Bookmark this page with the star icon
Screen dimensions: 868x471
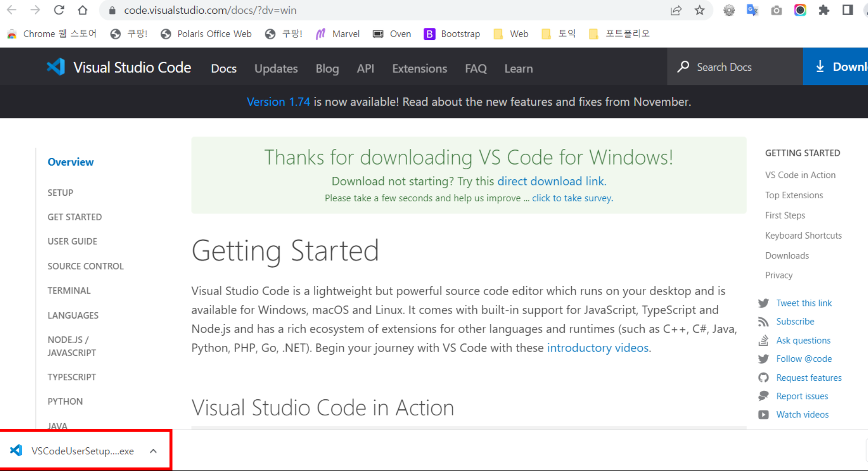pyautogui.click(x=700, y=10)
